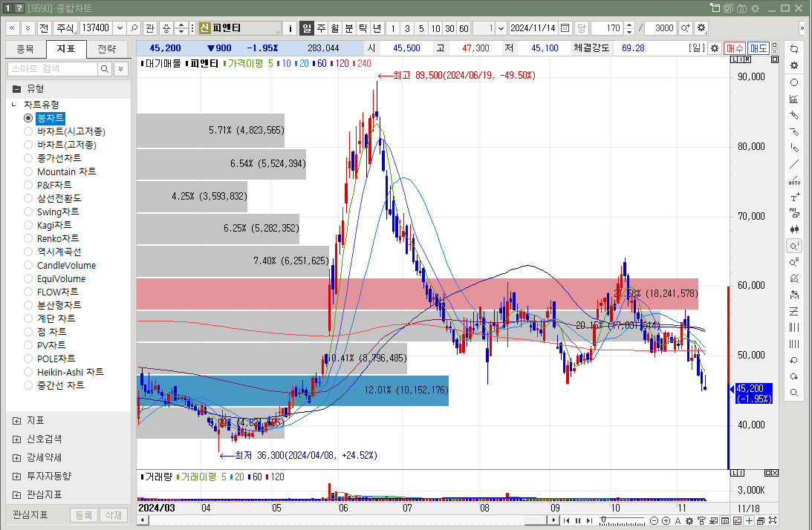This screenshot has width=812, height=530.
Task: Open chart settings gear in top toolbar
Action: pyautogui.click(x=701, y=28)
